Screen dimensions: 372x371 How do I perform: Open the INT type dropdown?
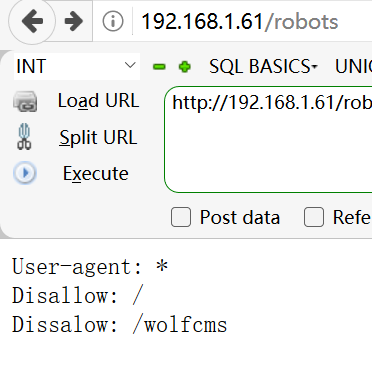[x=77, y=66]
